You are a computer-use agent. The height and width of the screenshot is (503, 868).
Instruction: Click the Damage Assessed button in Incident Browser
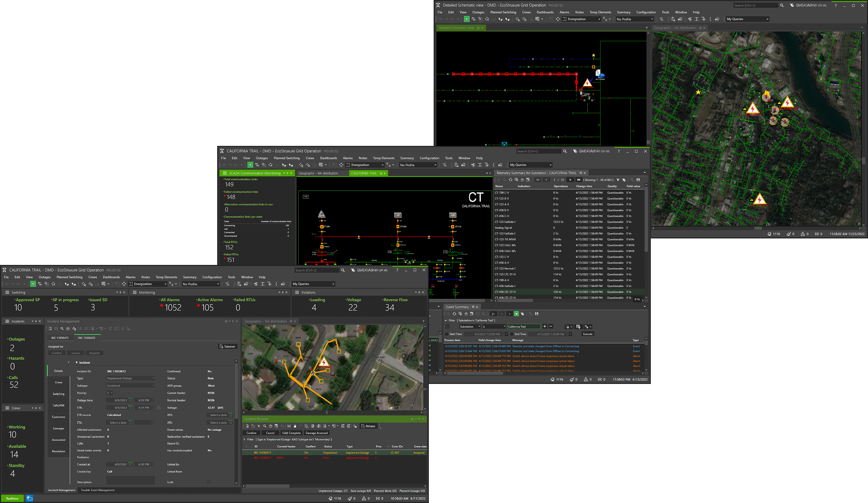pos(316,433)
